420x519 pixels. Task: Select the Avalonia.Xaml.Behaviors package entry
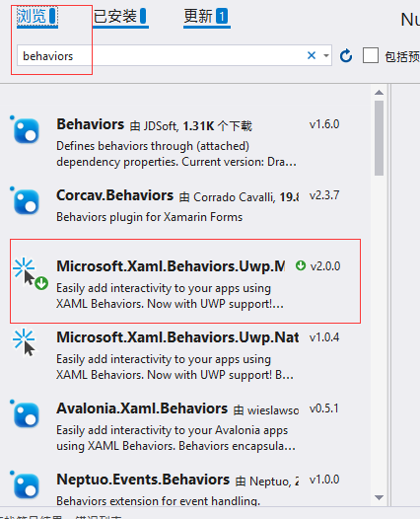[x=185, y=426]
